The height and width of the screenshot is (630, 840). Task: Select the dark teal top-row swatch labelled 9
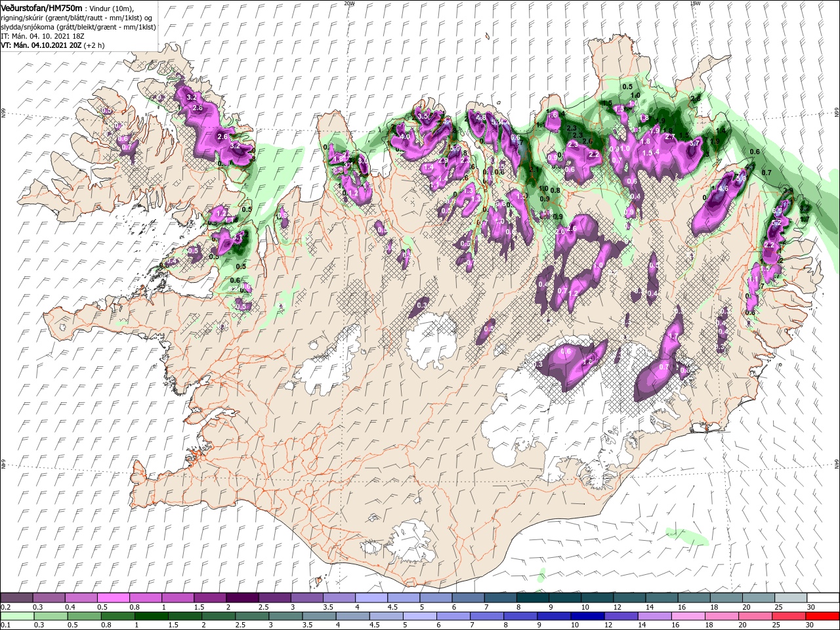click(565, 598)
